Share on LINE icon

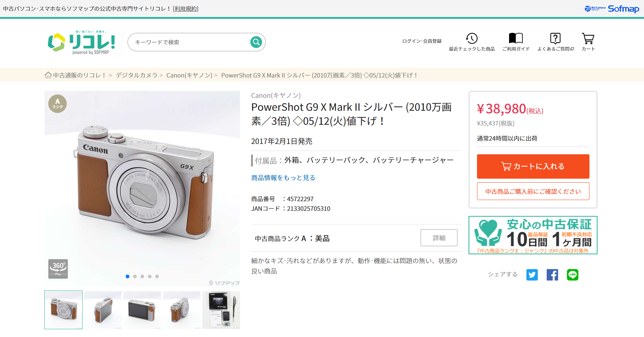(572, 275)
